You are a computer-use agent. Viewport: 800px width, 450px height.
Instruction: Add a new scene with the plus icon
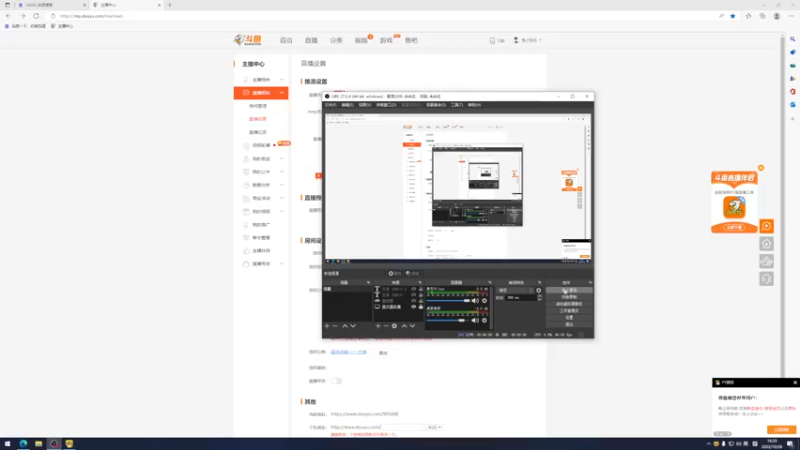point(327,326)
